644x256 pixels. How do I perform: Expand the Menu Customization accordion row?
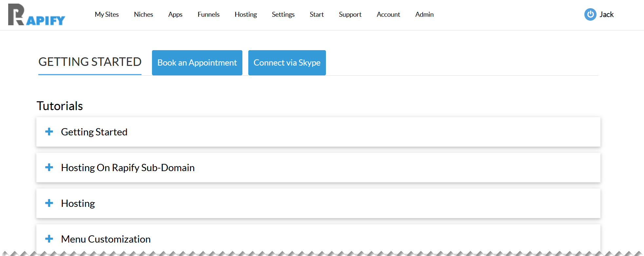click(x=106, y=239)
